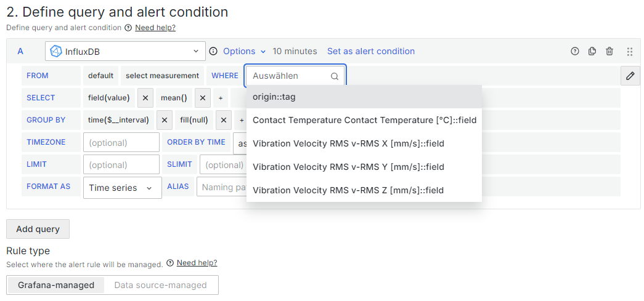Click the query help icon
The width and height of the screenshot is (644, 301).
tap(575, 52)
